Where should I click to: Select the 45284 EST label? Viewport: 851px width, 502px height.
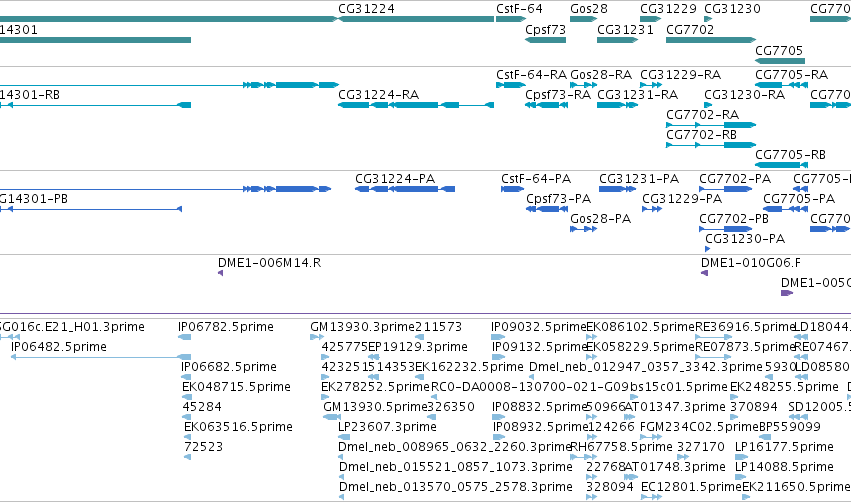coord(202,406)
